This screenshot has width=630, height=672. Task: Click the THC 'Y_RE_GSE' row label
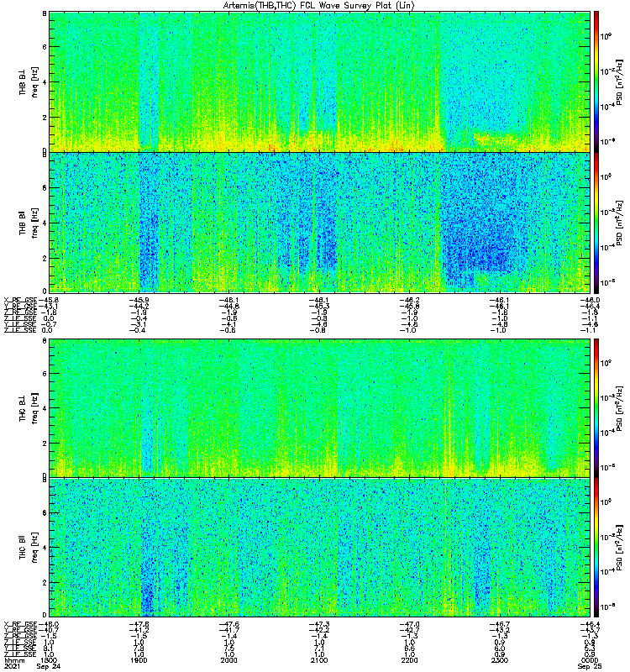coord(20,631)
